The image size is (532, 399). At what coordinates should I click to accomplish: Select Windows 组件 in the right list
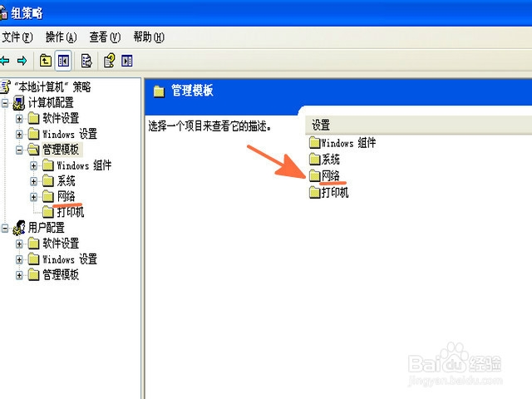point(348,143)
